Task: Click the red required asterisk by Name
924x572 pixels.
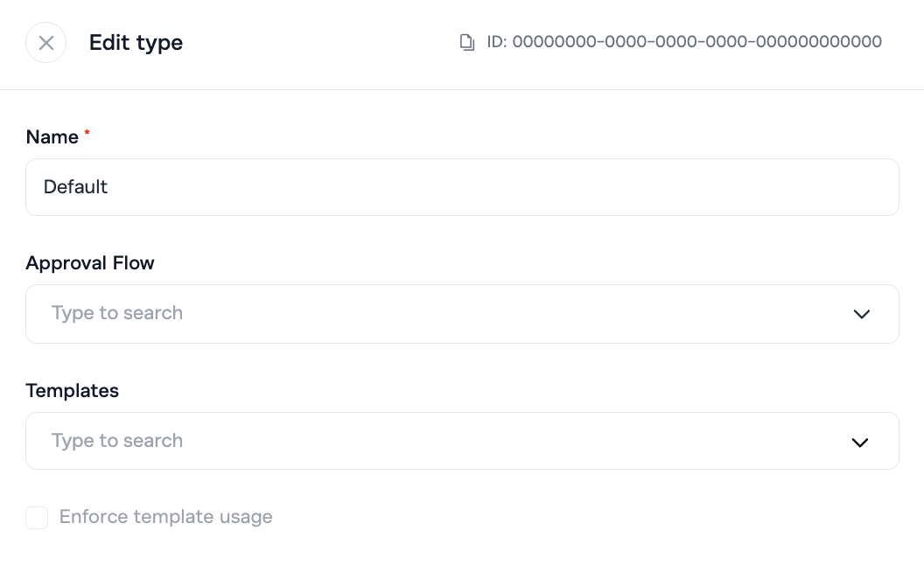Action: [87, 134]
